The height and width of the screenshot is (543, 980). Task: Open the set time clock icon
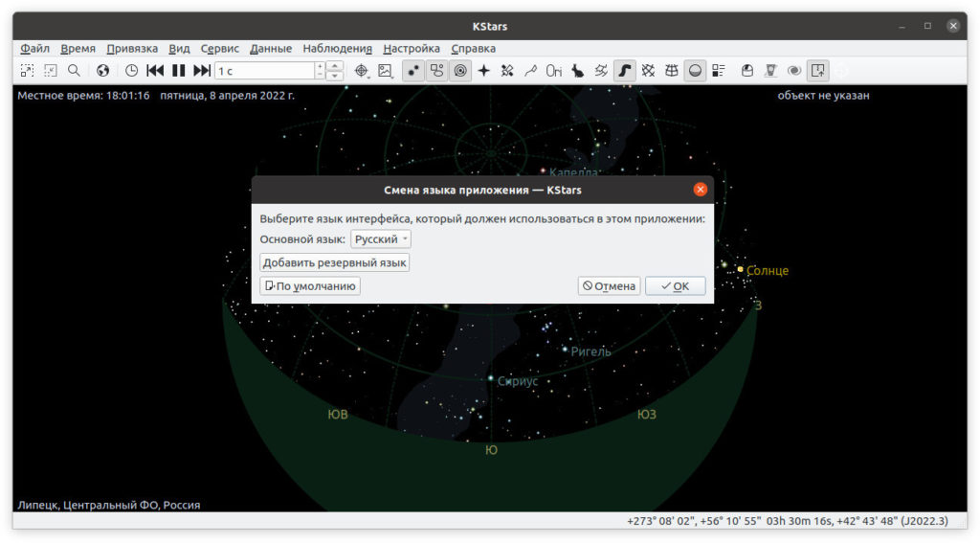pyautogui.click(x=131, y=71)
